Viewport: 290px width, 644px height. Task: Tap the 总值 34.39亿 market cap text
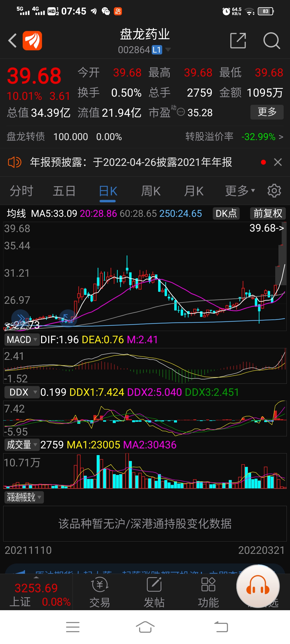coord(39,113)
